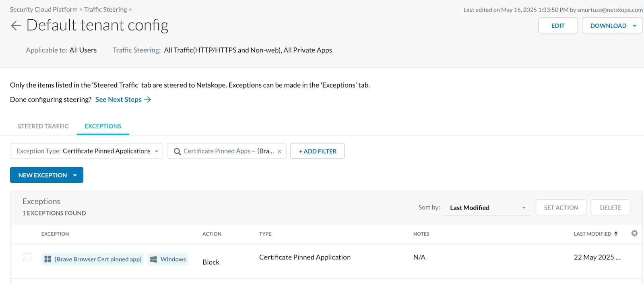Click the Action column header
The image size is (644, 284).
point(212,234)
